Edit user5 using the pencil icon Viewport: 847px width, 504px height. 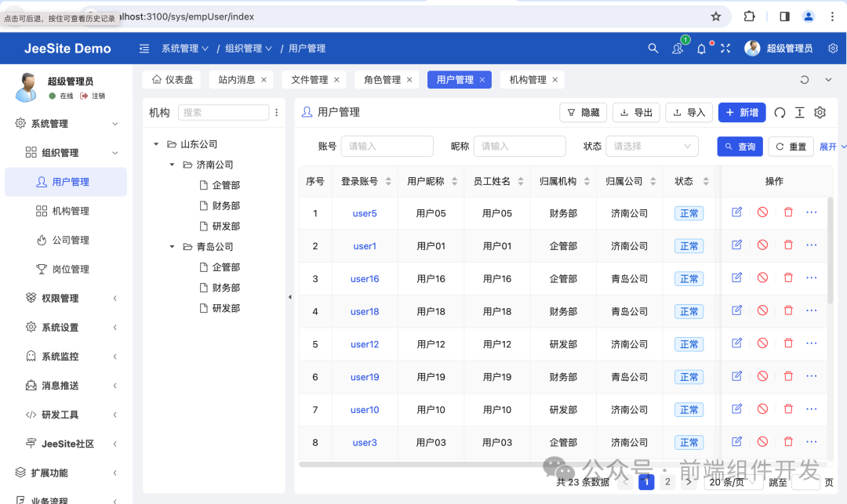[x=736, y=212]
